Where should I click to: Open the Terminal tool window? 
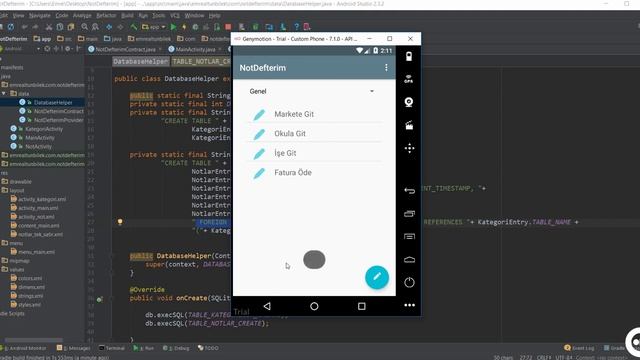112,348
